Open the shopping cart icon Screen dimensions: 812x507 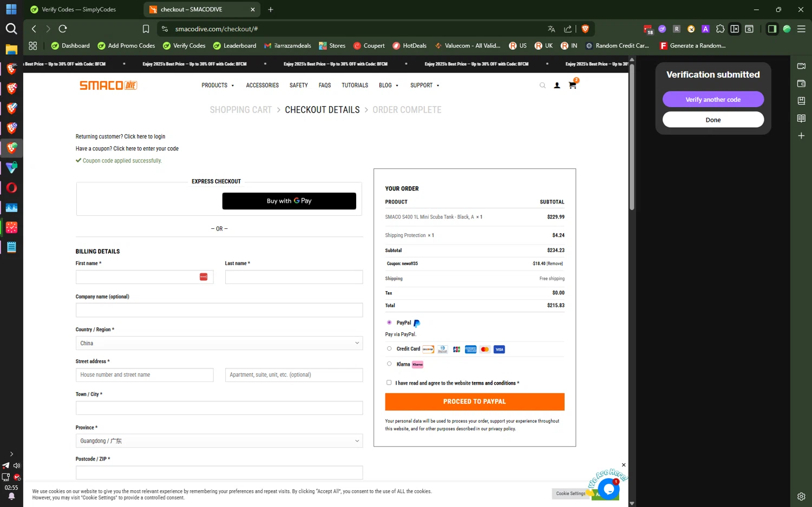point(572,85)
